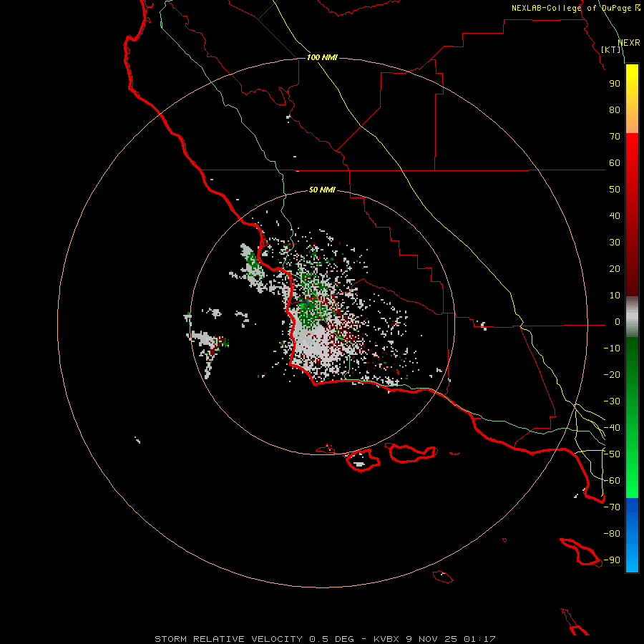The width and height of the screenshot is (644, 644).
Task: Click the -50 knots scale label
Action: tap(612, 454)
